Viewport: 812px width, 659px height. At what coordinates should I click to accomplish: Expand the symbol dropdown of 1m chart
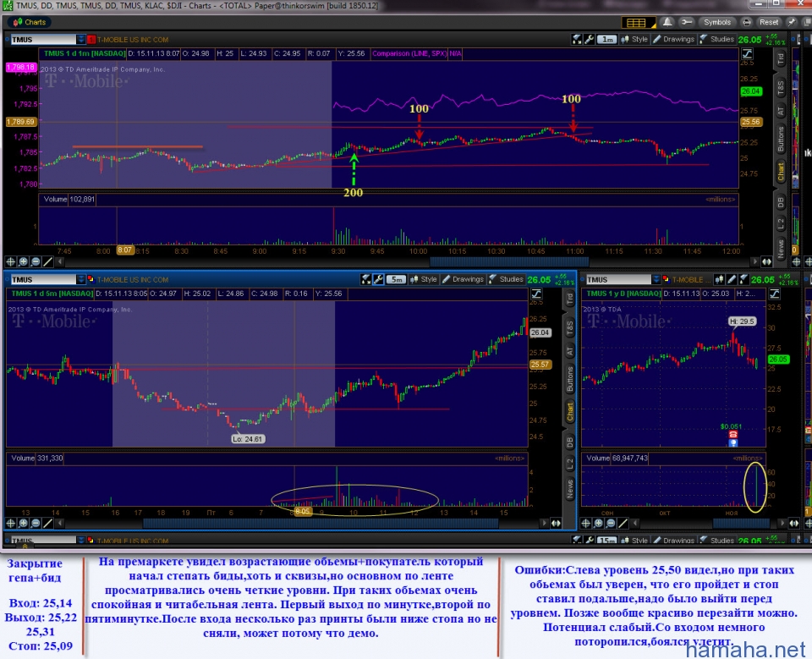point(81,40)
